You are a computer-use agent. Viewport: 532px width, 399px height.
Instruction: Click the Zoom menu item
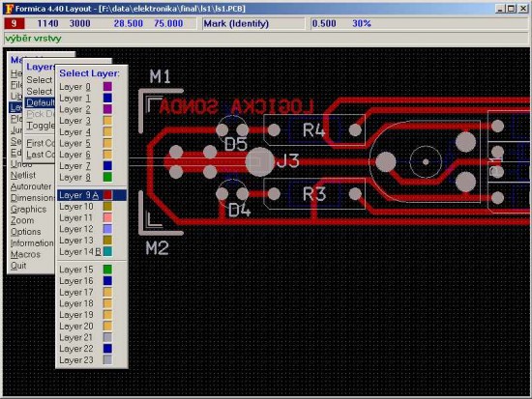[x=22, y=220]
